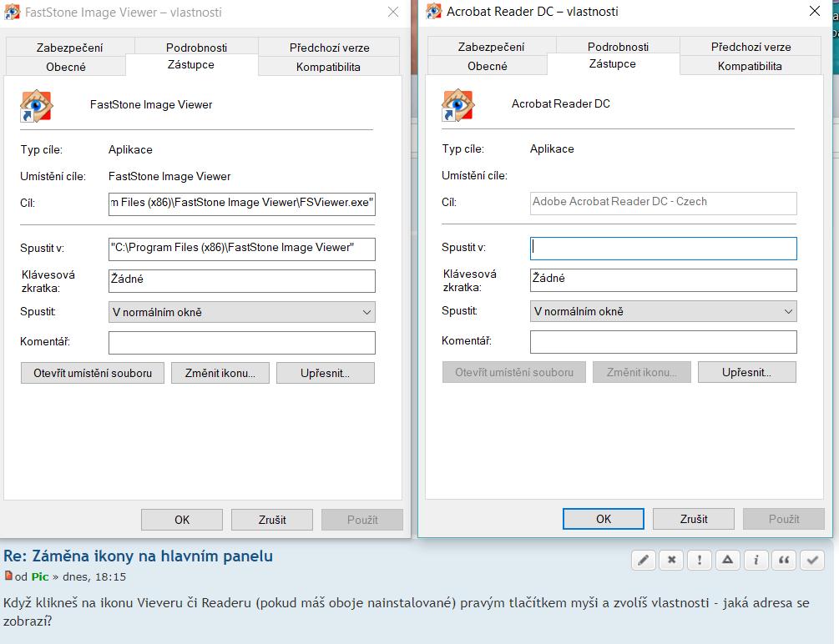Click disabled Změnit ikonu in Acrobat dialog
The height and width of the screenshot is (644, 839).
(641, 372)
